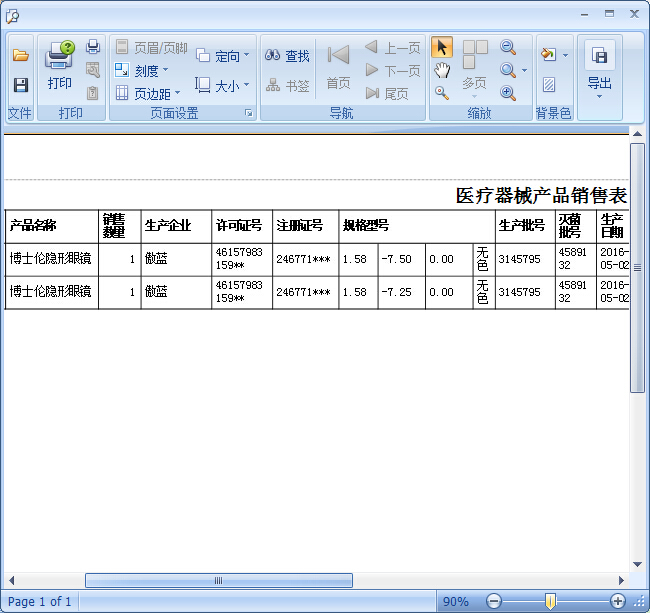Click the zoom slider thumb in status bar
650x613 pixels.
(x=550, y=601)
